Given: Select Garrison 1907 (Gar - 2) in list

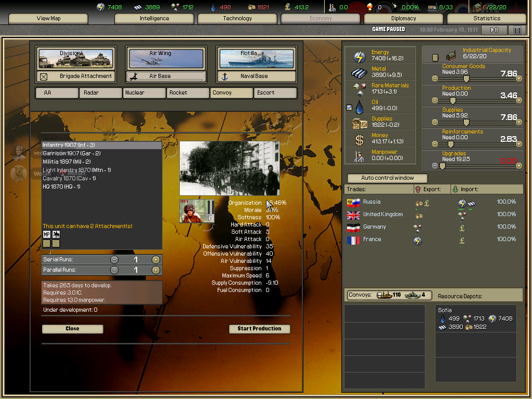Looking at the screenshot, I should pyautogui.click(x=101, y=153).
